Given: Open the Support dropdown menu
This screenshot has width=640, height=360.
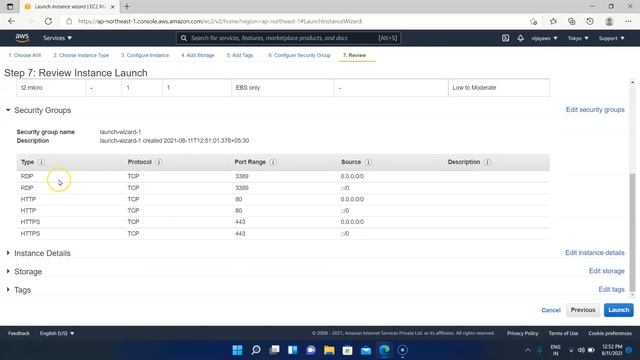Looking at the screenshot, I should coord(611,38).
